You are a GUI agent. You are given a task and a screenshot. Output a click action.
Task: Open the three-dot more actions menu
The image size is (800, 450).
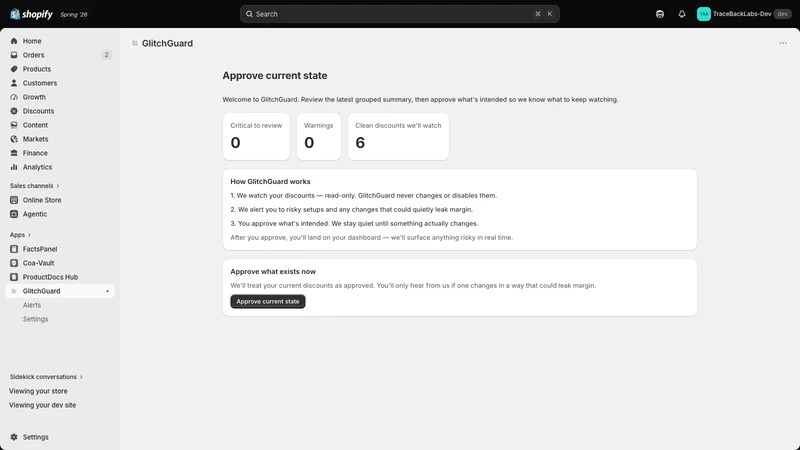tap(783, 43)
